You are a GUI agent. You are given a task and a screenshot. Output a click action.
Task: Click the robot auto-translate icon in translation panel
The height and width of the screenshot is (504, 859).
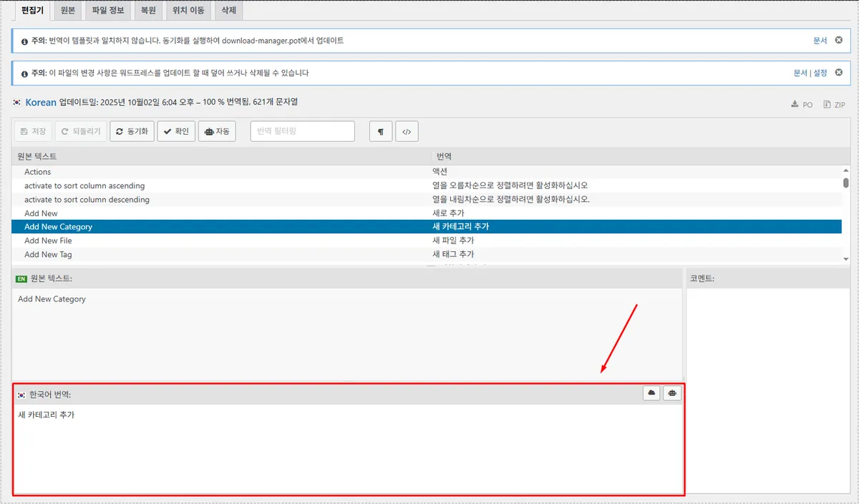tap(671, 392)
